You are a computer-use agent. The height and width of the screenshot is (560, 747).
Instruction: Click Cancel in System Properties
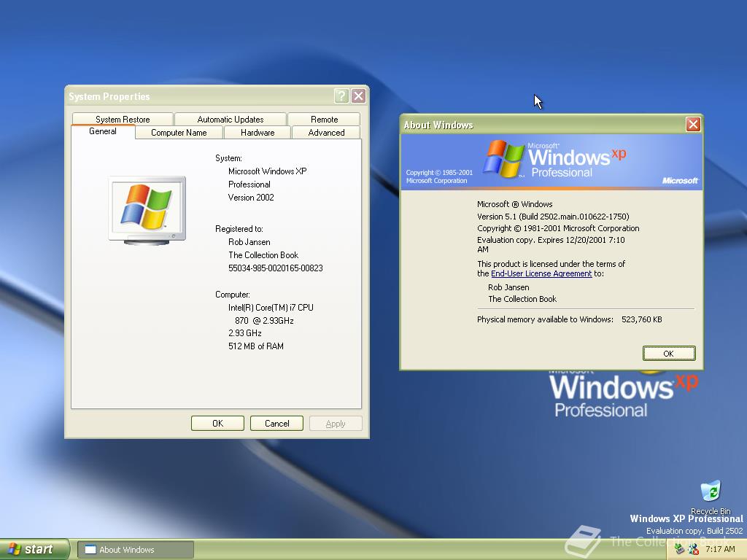(276, 424)
